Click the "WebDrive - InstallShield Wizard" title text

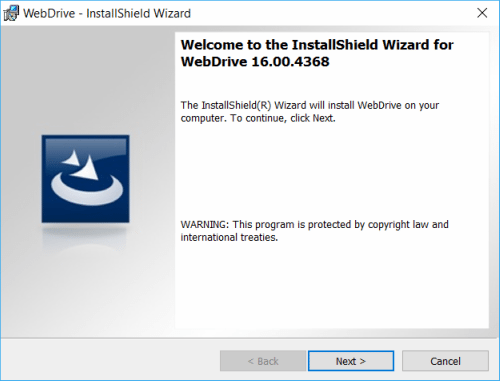tap(107, 13)
